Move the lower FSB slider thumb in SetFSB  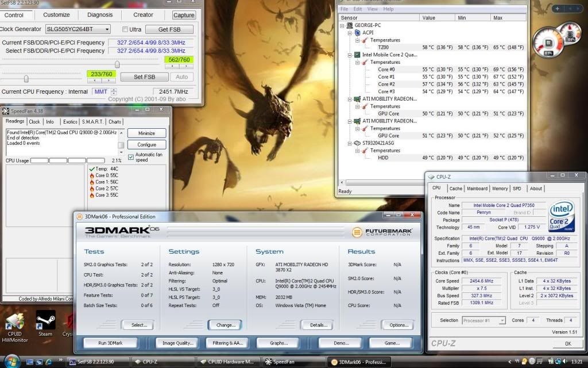coord(26,78)
